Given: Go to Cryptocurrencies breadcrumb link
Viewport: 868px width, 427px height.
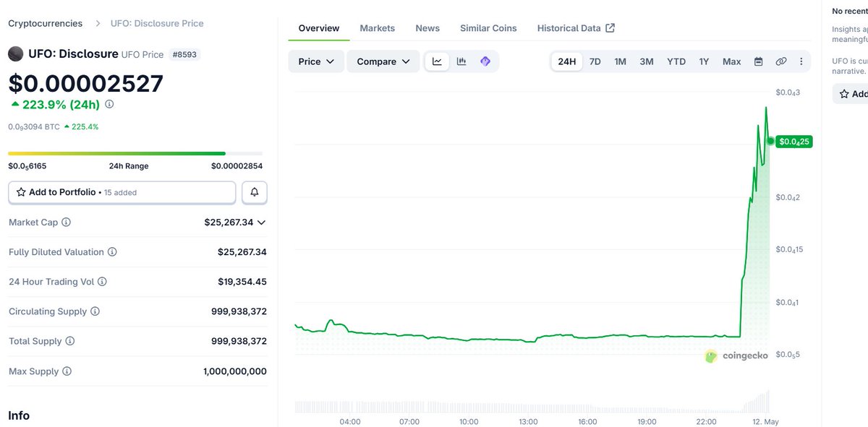Looking at the screenshot, I should coord(46,23).
